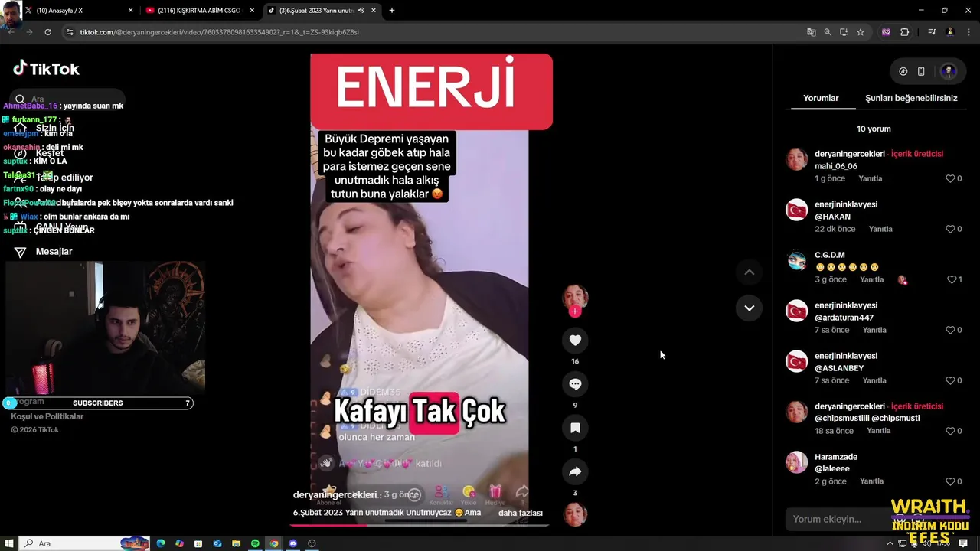Go to next video with down arrow
The height and width of the screenshot is (551, 980).
point(750,308)
